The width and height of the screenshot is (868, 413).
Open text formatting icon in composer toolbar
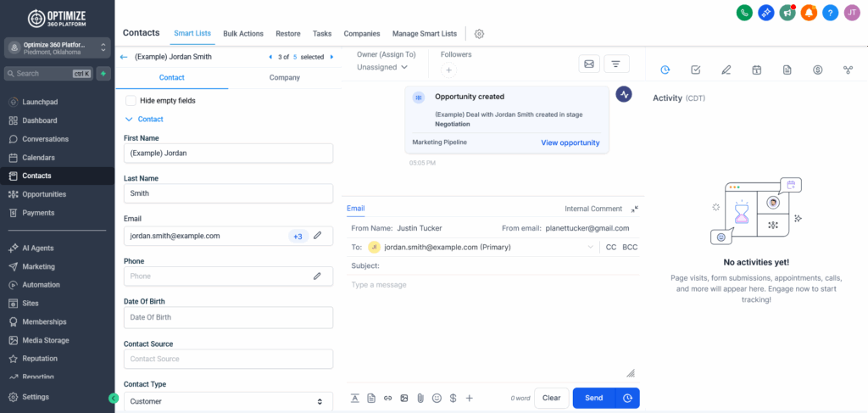pyautogui.click(x=355, y=398)
